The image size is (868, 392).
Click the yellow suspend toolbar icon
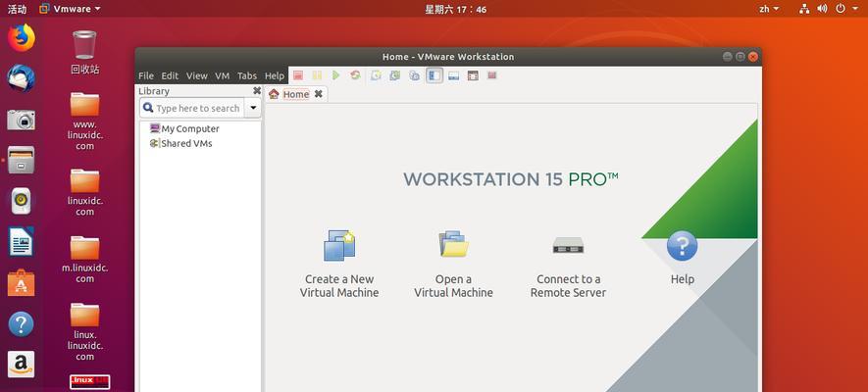click(x=317, y=75)
